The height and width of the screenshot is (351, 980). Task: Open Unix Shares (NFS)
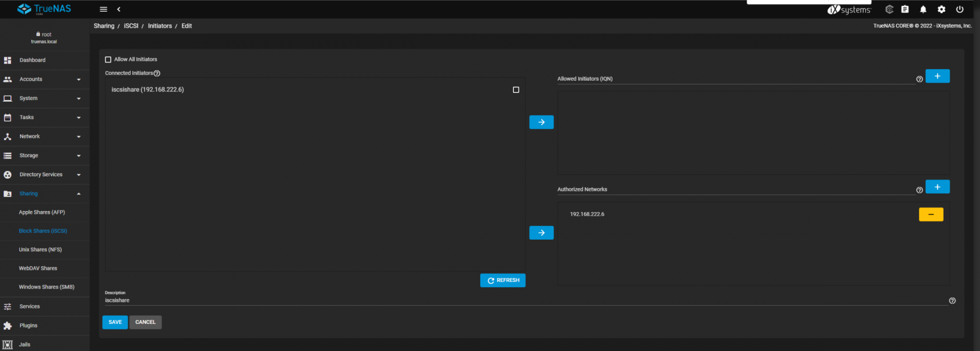[x=40, y=249]
